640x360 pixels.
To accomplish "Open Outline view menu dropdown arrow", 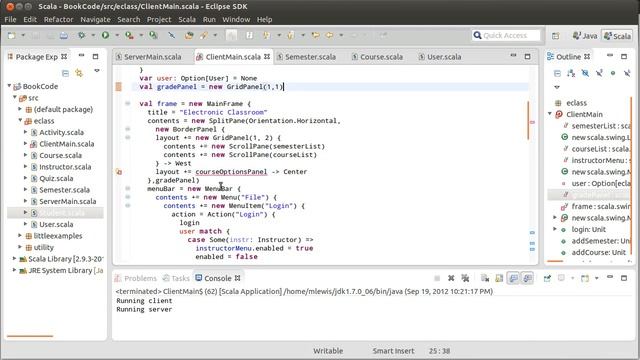I will 557,87.
